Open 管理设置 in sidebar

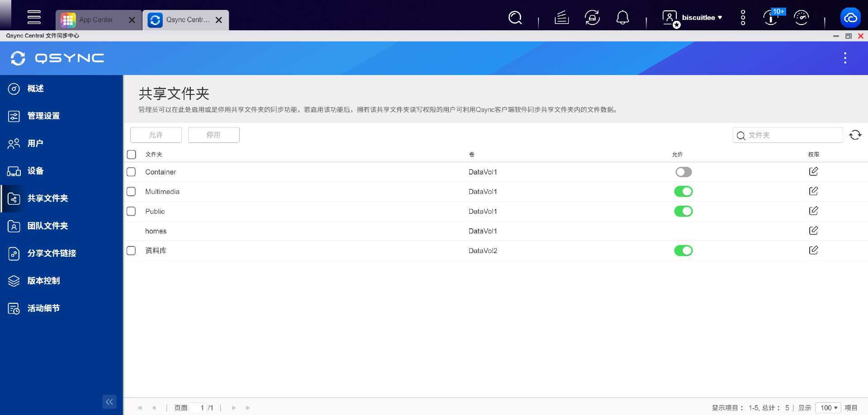[x=61, y=116]
